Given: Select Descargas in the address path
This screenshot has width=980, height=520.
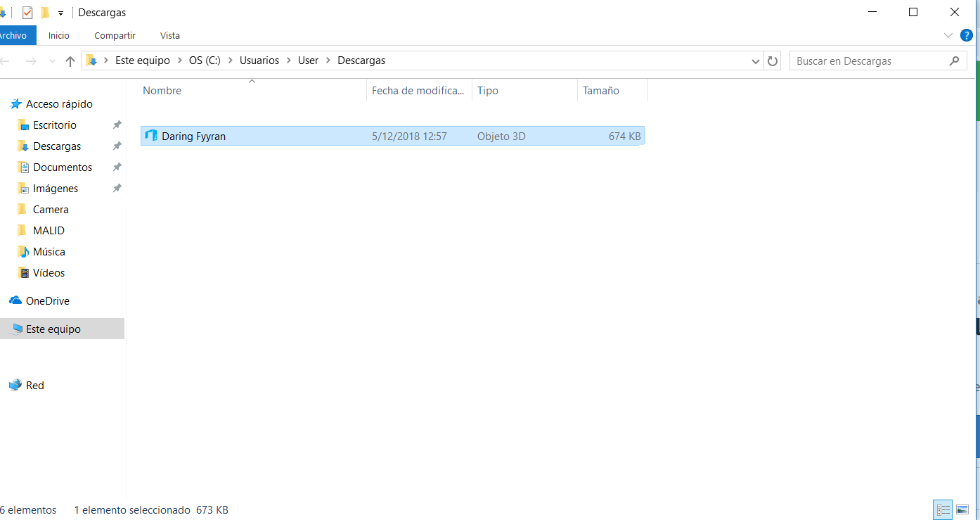Looking at the screenshot, I should point(361,61).
